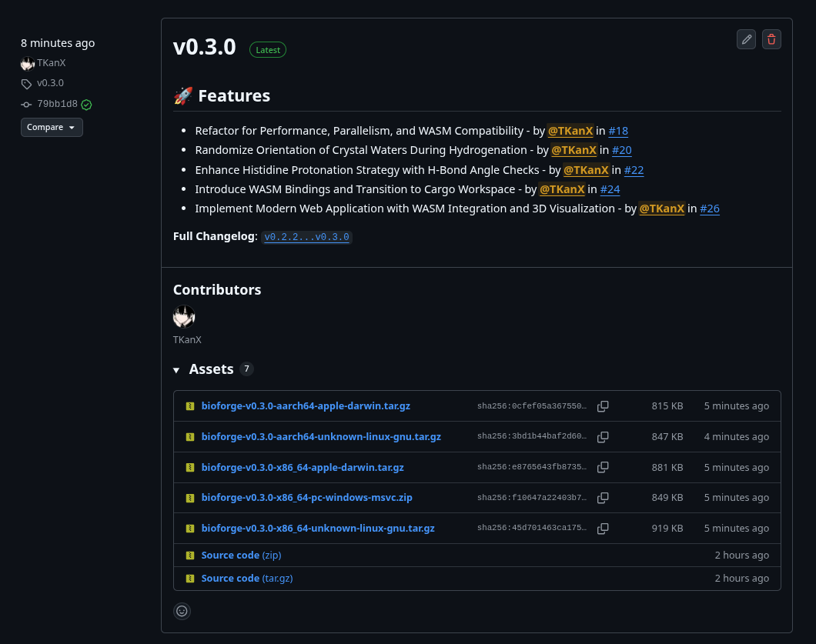816x644 pixels.
Task: Download bioforge x86_64-pc-windows-msvc.zip
Action: [x=306, y=498]
